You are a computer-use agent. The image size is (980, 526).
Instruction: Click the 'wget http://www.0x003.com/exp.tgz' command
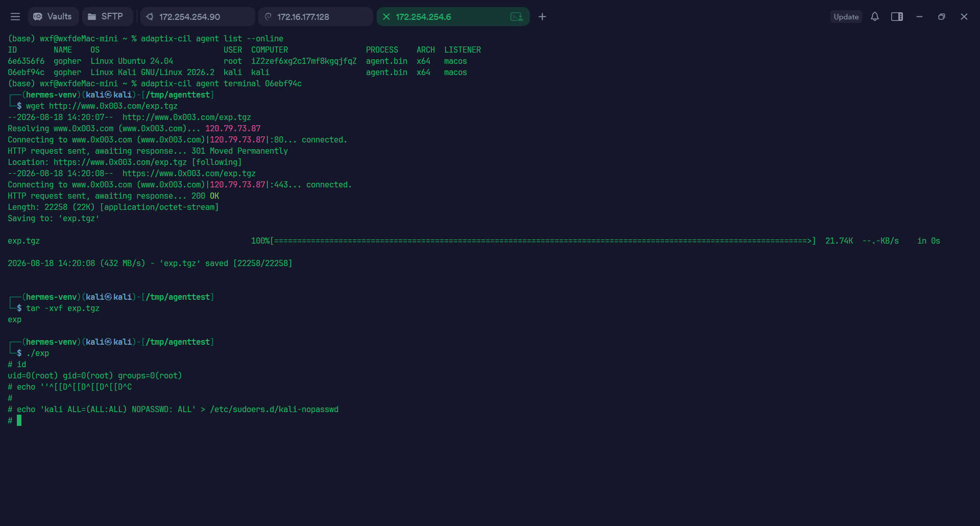coord(102,106)
